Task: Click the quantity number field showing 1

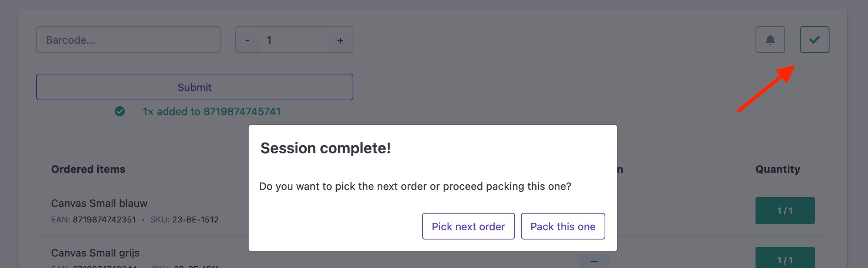Action: (x=293, y=40)
